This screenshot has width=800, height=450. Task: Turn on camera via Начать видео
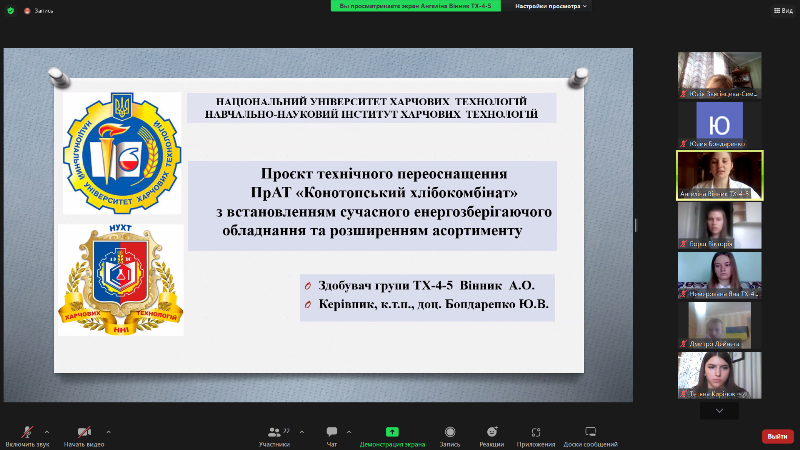click(x=84, y=437)
